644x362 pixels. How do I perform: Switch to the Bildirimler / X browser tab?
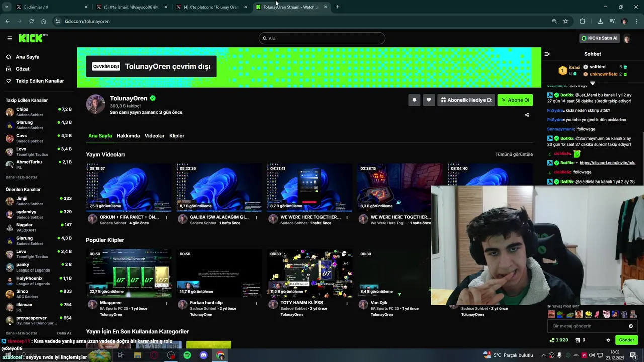tap(50, 7)
